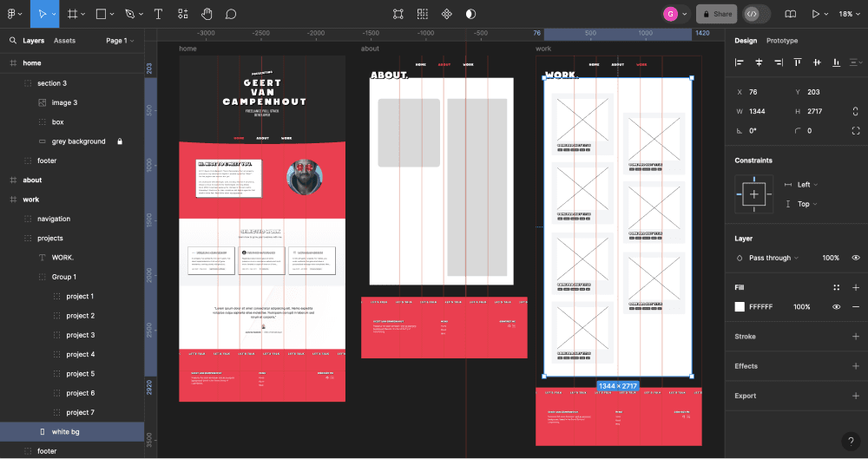This screenshot has height=459, width=868.
Task: Open the shape tools dropdown arrow
Action: coord(112,14)
